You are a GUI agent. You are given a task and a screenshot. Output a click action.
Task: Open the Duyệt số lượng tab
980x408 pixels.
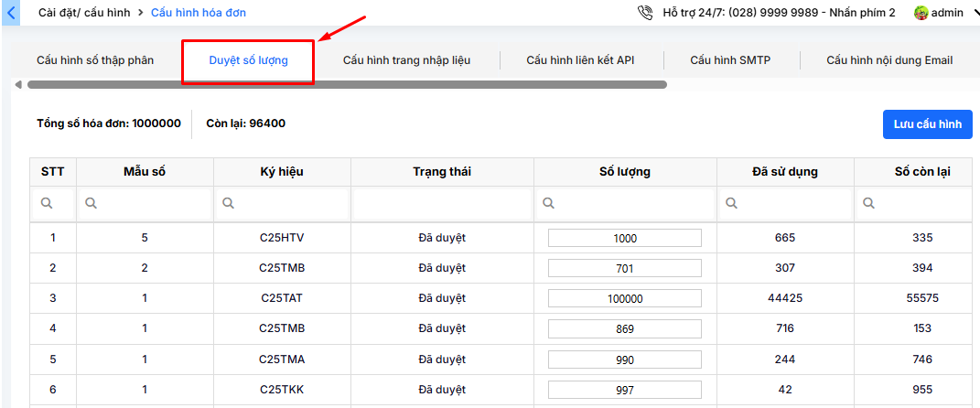pos(248,60)
